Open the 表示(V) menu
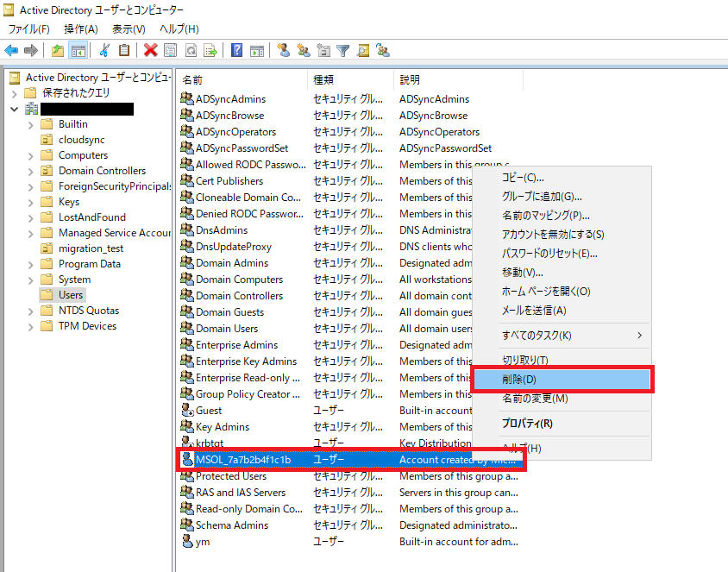 129,28
